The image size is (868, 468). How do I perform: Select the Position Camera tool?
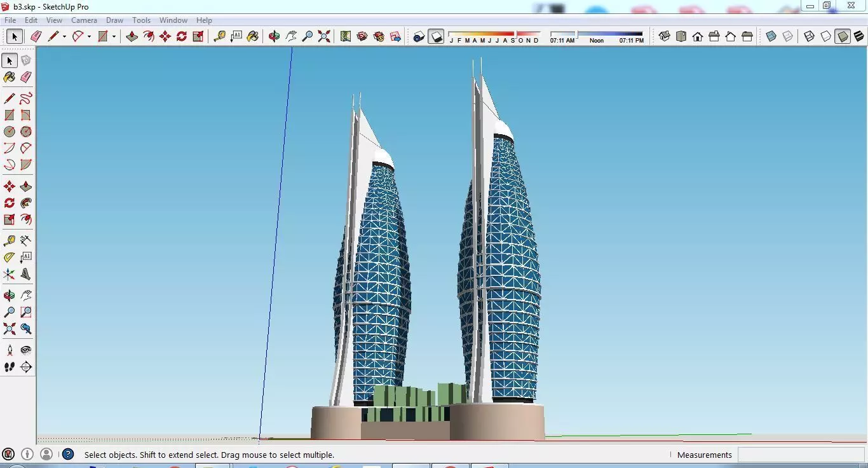coord(9,350)
